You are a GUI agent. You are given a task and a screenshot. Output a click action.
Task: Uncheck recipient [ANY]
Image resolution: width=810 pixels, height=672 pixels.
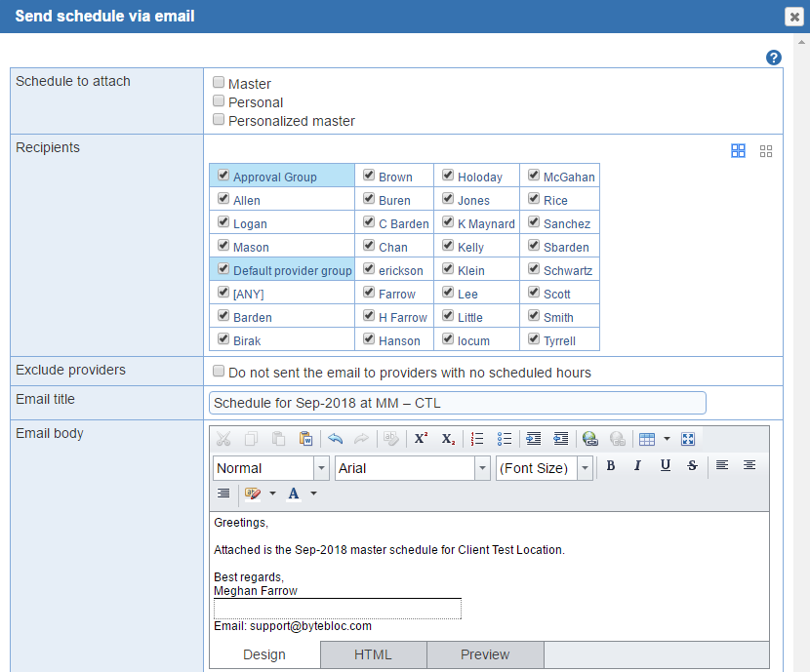pos(223,293)
